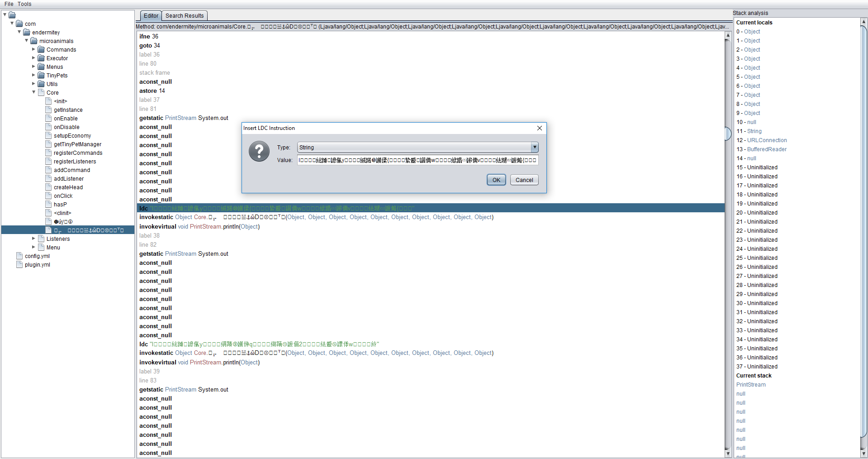Select the <init> method
The height and width of the screenshot is (459, 868).
[60, 101]
